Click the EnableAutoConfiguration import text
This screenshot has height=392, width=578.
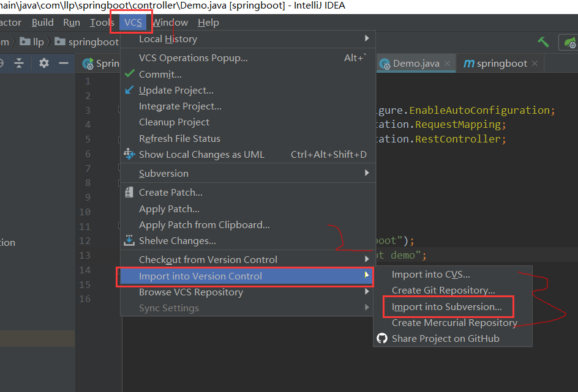(479, 110)
